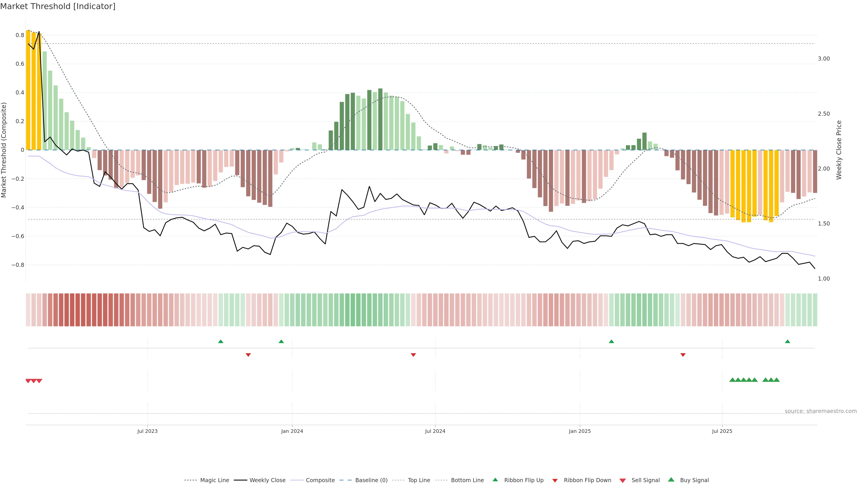Screen dimensions: 868x488
Task: Click the Sell Signal legend icon
Action: (x=623, y=481)
